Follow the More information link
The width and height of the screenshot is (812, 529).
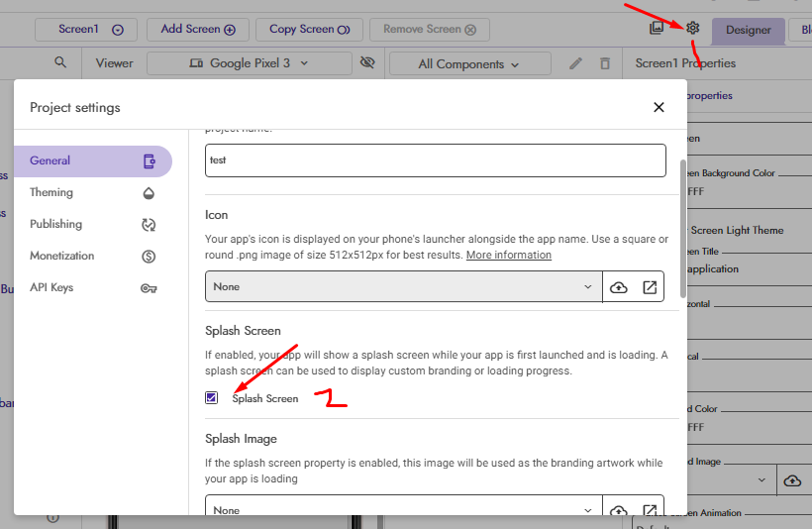click(509, 255)
